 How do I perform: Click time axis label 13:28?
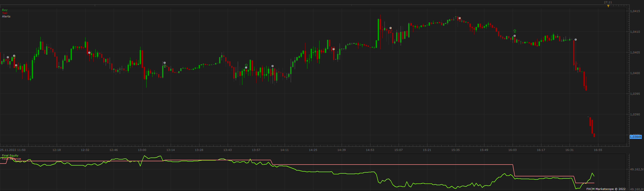click(199, 150)
